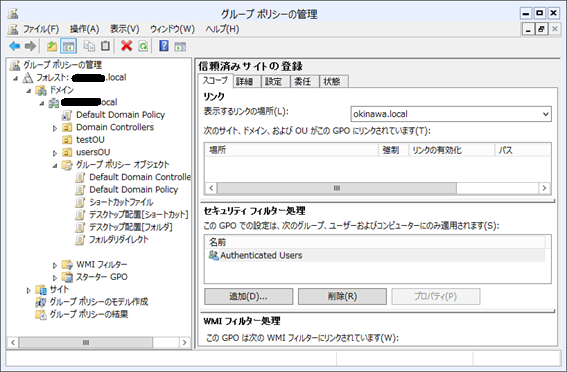Screen dimensions: 567x372
Task: Open the ファイル(F) menu
Action: coord(41,29)
